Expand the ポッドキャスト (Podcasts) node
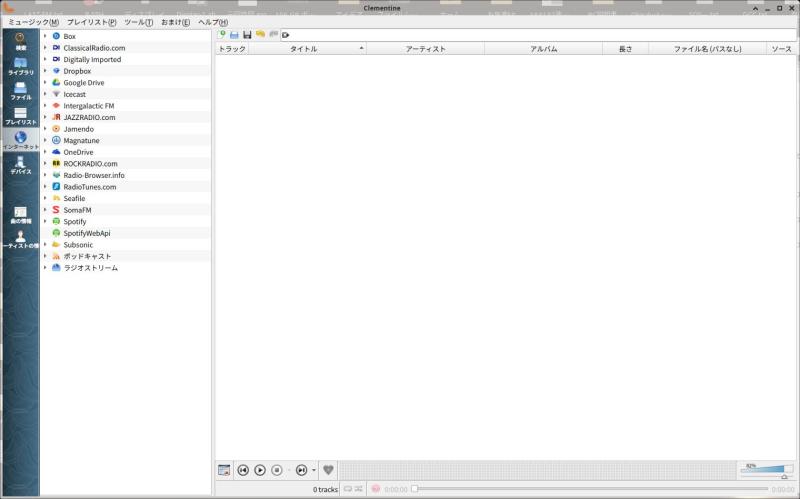Viewport: 800px width, 499px height. click(x=45, y=256)
